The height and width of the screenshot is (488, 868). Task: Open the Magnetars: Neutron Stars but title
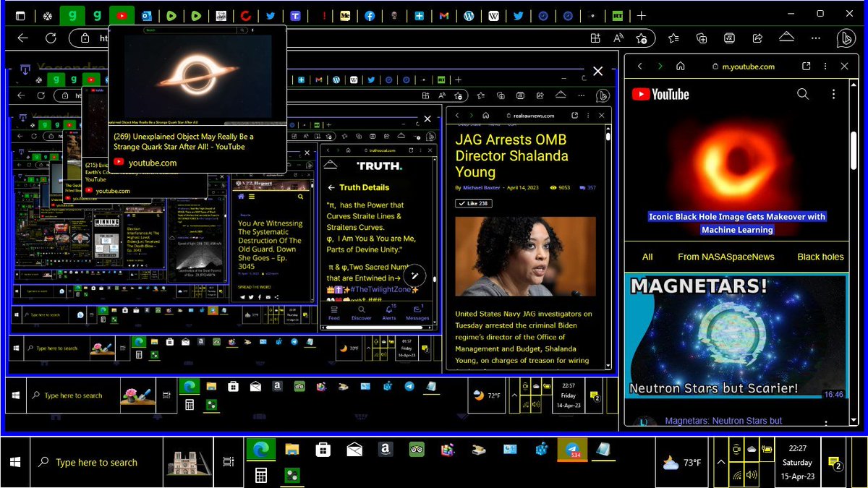coord(724,421)
